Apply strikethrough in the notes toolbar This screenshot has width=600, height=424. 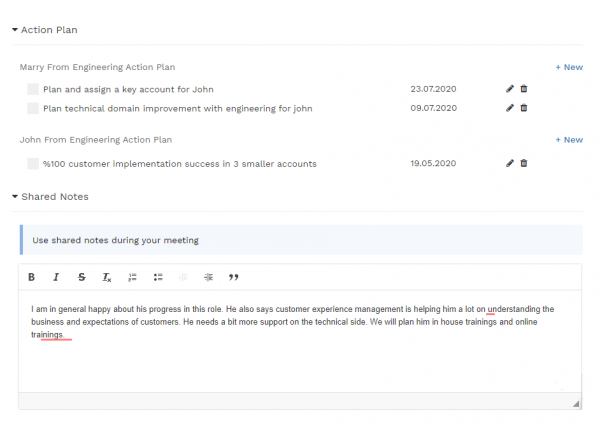[82, 277]
